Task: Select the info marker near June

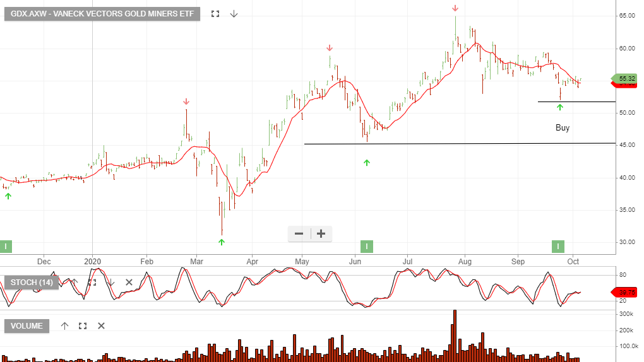Action: (367, 247)
